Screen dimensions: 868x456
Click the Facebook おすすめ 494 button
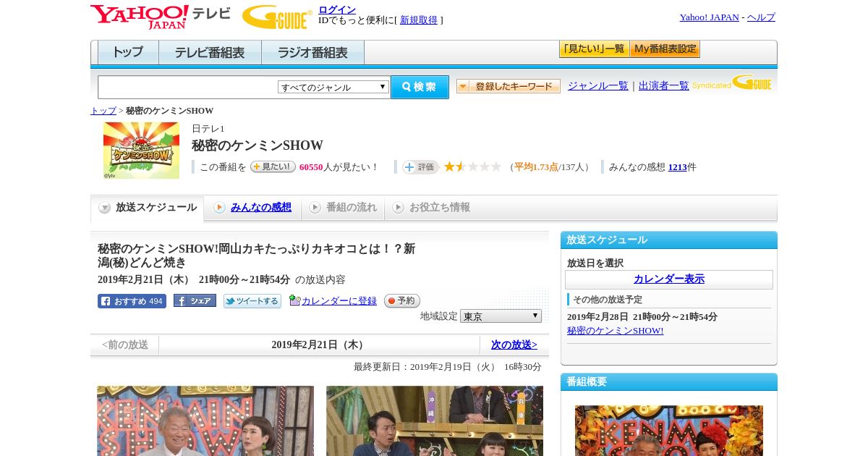pyautogui.click(x=132, y=301)
